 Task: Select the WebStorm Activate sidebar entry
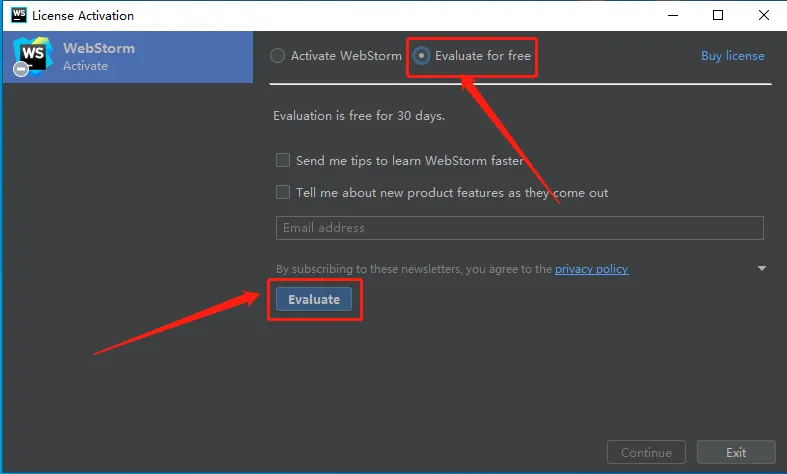[128, 57]
